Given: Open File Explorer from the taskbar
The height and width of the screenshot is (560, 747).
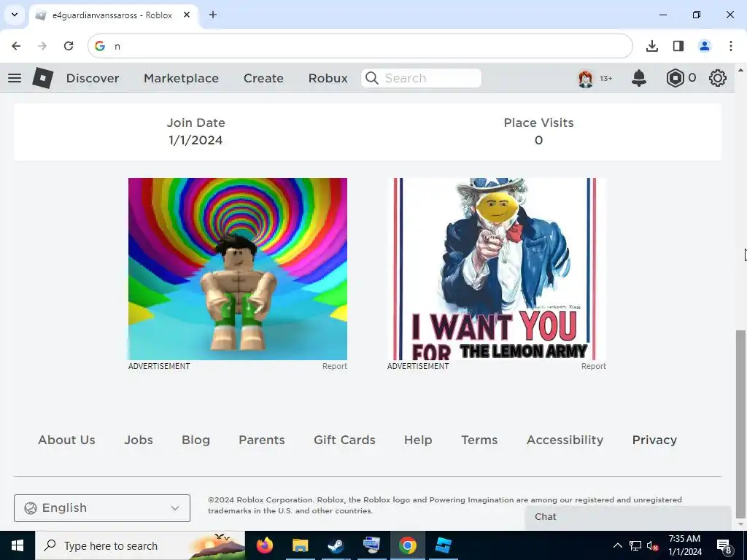Looking at the screenshot, I should (x=300, y=545).
